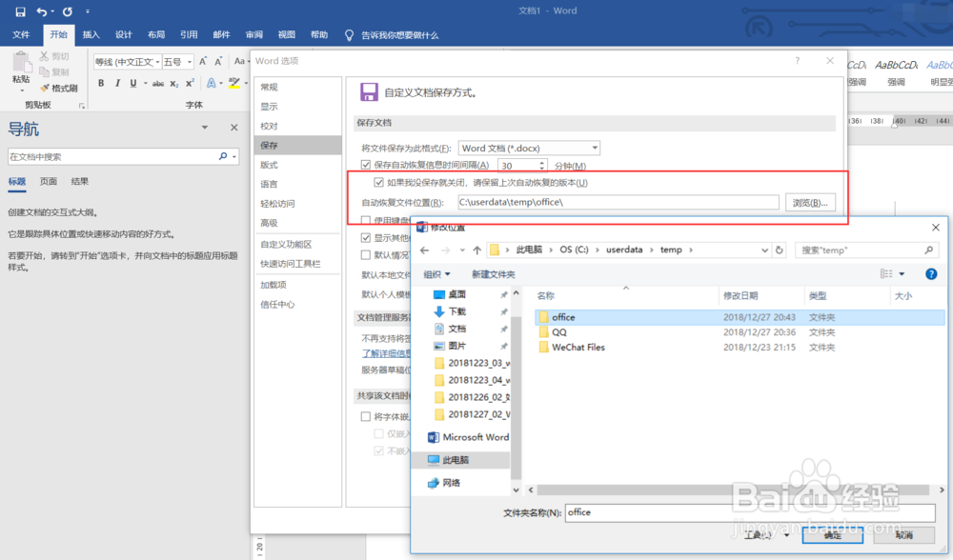Open font name dropdown in ribbon

click(157, 62)
